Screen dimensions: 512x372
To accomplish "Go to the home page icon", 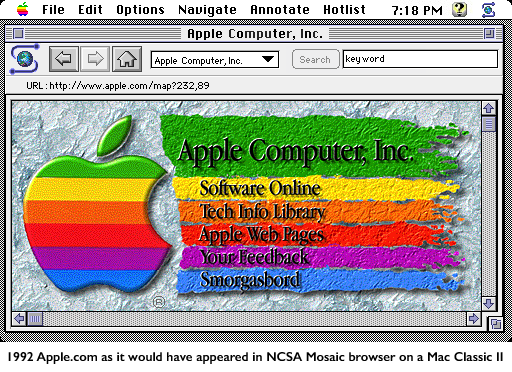I will tap(127, 59).
